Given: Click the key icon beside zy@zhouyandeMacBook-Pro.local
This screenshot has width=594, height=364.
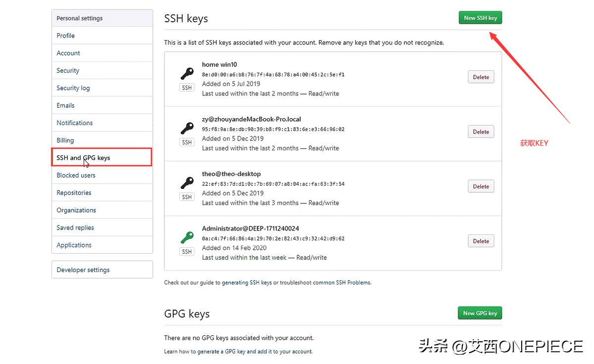Looking at the screenshot, I should click(x=187, y=128).
